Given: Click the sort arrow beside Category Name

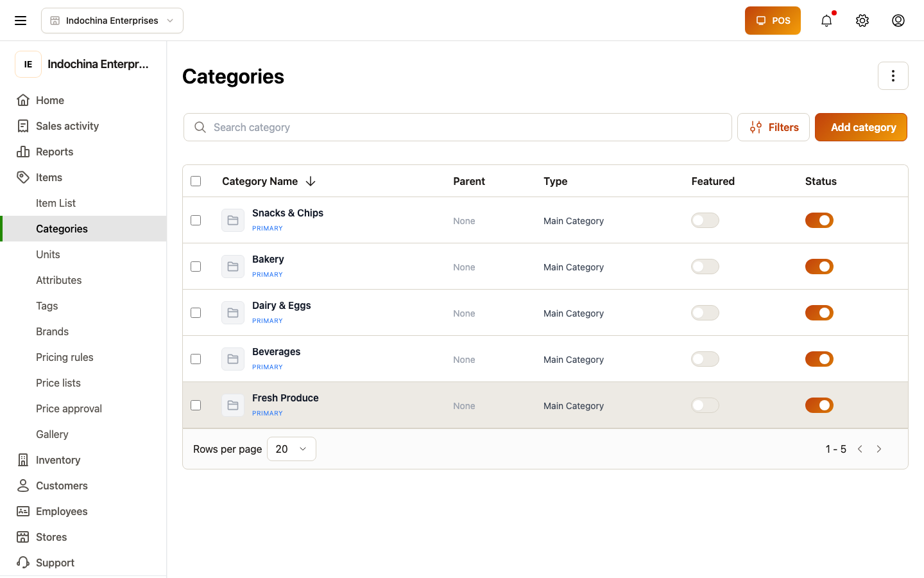Looking at the screenshot, I should (x=311, y=181).
